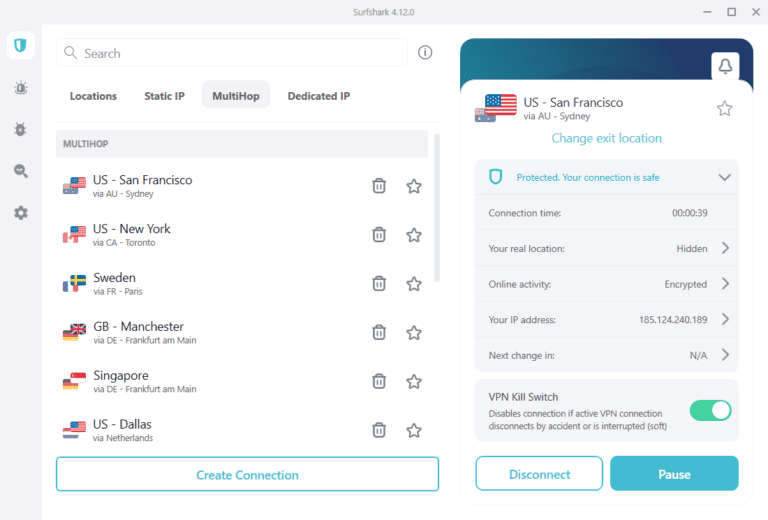Image resolution: width=768 pixels, height=520 pixels.
Task: Click the shield icon in Protected status
Action: [496, 177]
